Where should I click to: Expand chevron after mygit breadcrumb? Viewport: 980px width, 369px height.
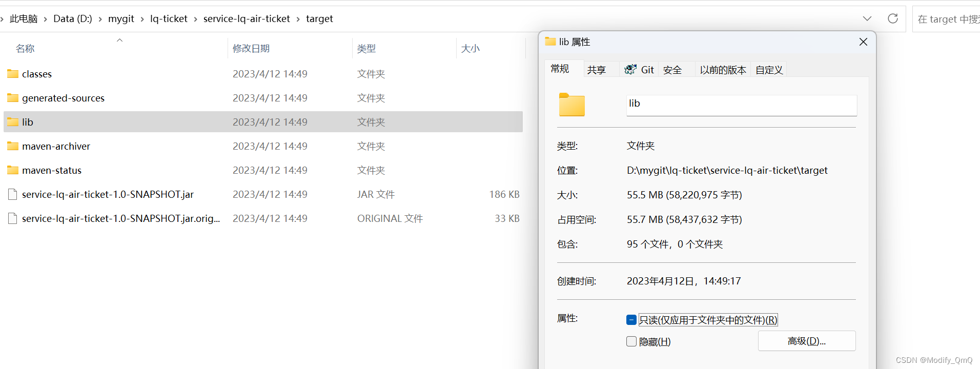142,19
